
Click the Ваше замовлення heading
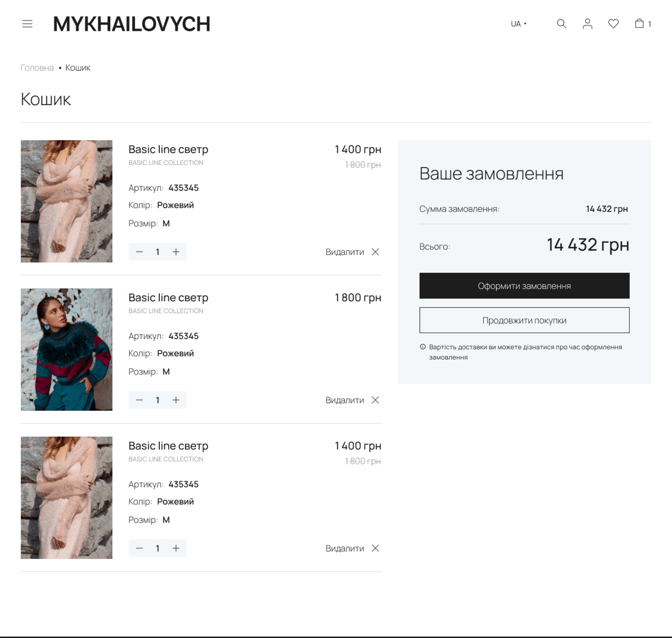pos(491,174)
